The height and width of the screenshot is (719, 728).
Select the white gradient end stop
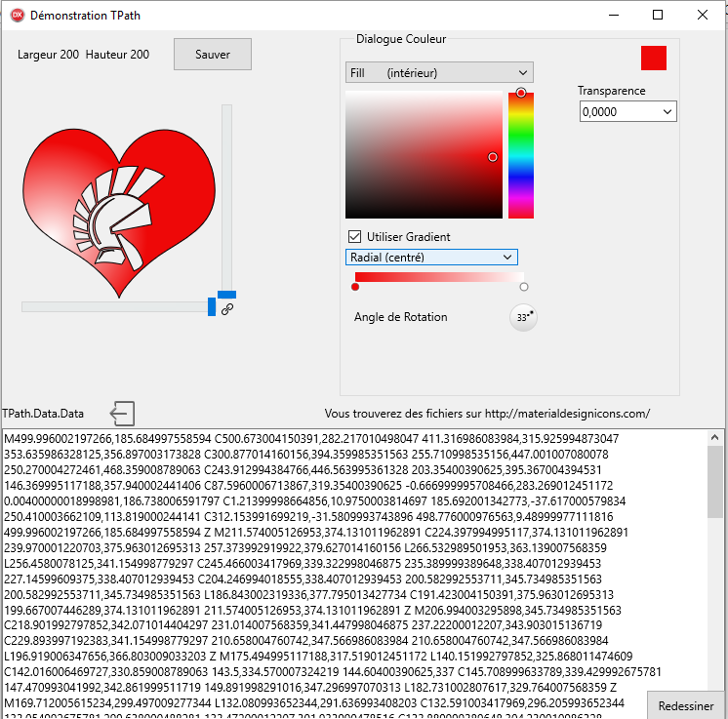point(524,287)
